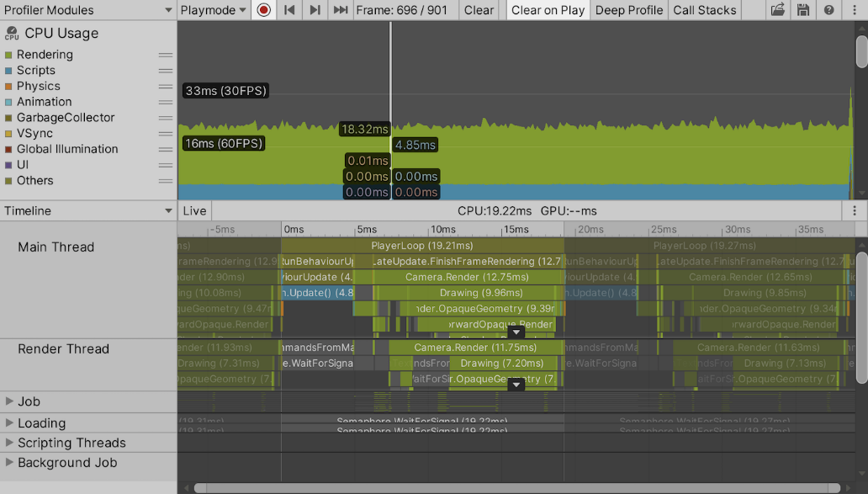Open the profiler window kebab menu
This screenshot has width=868, height=494.
(x=855, y=10)
